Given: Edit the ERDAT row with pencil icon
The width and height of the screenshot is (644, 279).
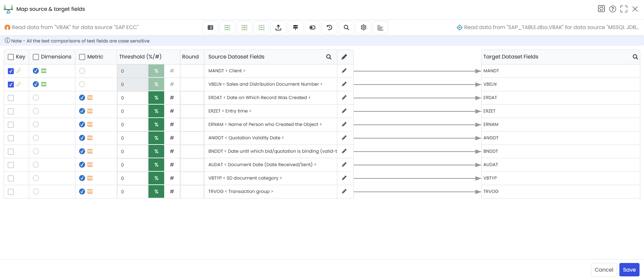Looking at the screenshot, I should pos(344,98).
